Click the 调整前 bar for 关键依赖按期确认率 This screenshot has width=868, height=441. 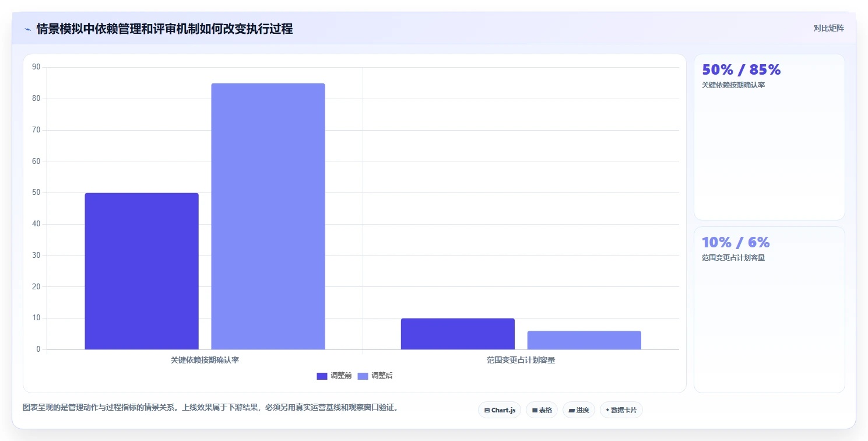pyautogui.click(x=142, y=271)
